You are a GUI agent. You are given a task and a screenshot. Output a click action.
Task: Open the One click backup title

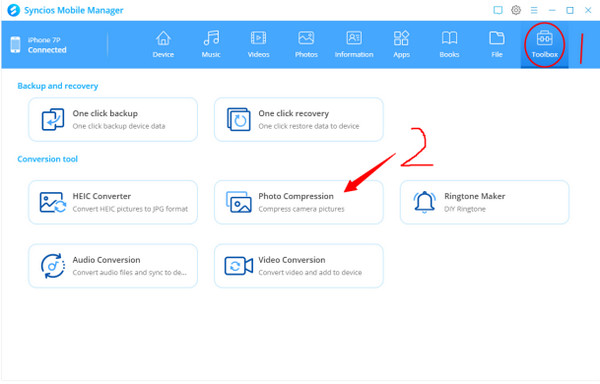[x=105, y=113]
